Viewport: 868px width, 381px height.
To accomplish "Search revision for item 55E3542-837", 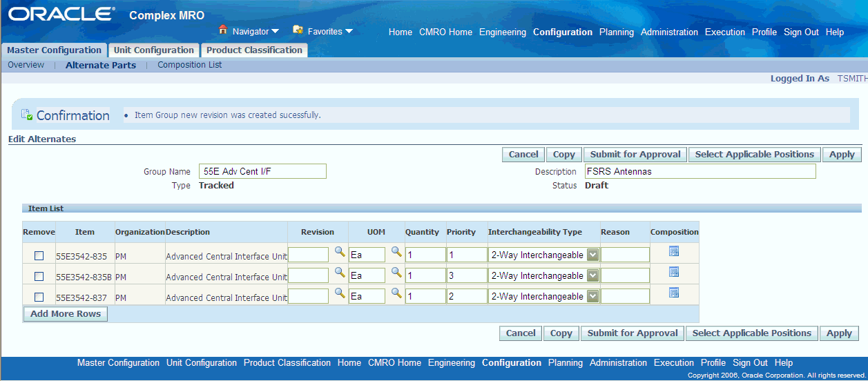I will click(x=340, y=293).
